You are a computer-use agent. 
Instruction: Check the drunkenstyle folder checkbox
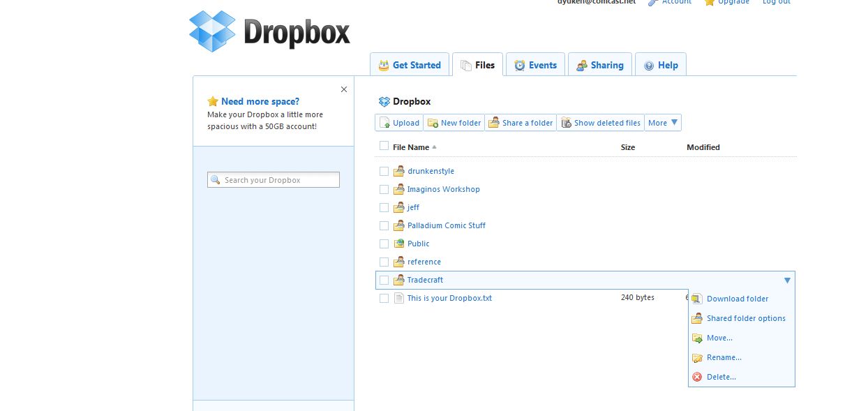(x=384, y=171)
